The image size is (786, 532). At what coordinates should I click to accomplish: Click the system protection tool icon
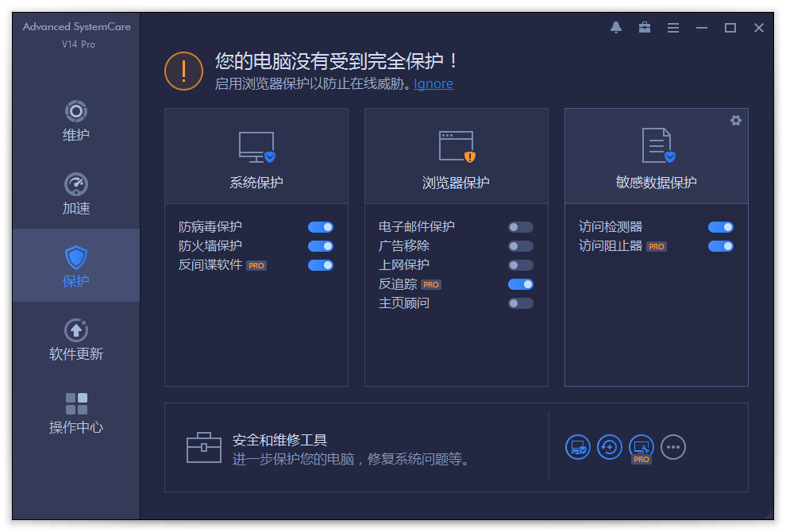coord(578,447)
